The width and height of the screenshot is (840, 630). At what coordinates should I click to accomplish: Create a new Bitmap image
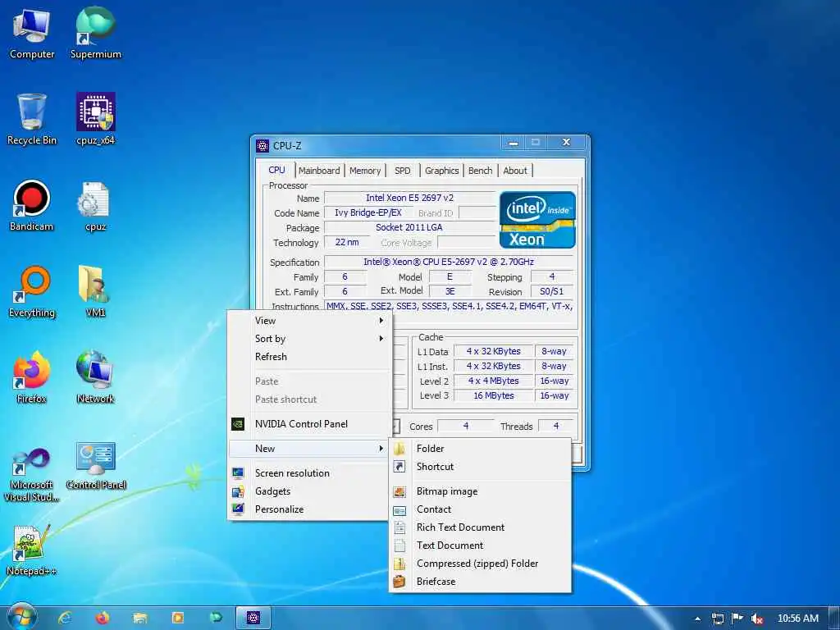pos(480,491)
